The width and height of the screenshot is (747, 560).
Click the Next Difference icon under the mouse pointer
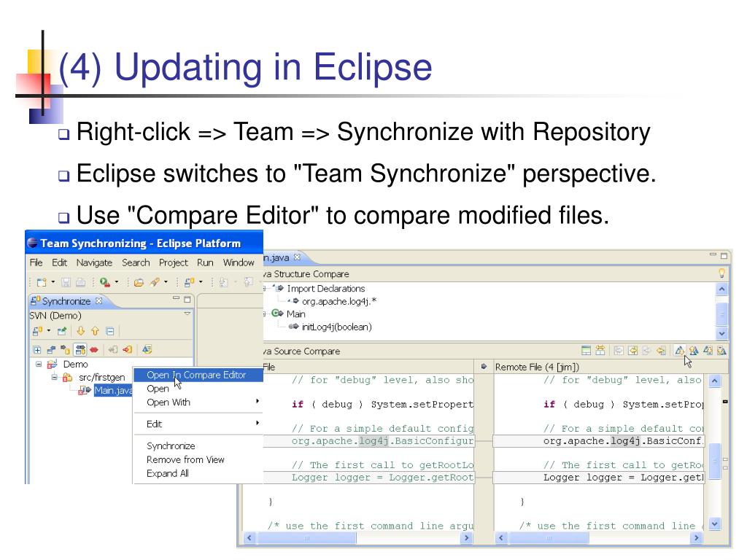click(680, 351)
